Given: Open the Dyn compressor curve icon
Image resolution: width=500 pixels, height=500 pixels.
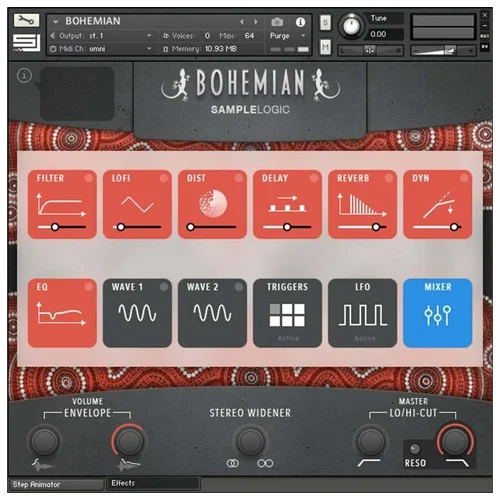Looking at the screenshot, I should click(438, 205).
